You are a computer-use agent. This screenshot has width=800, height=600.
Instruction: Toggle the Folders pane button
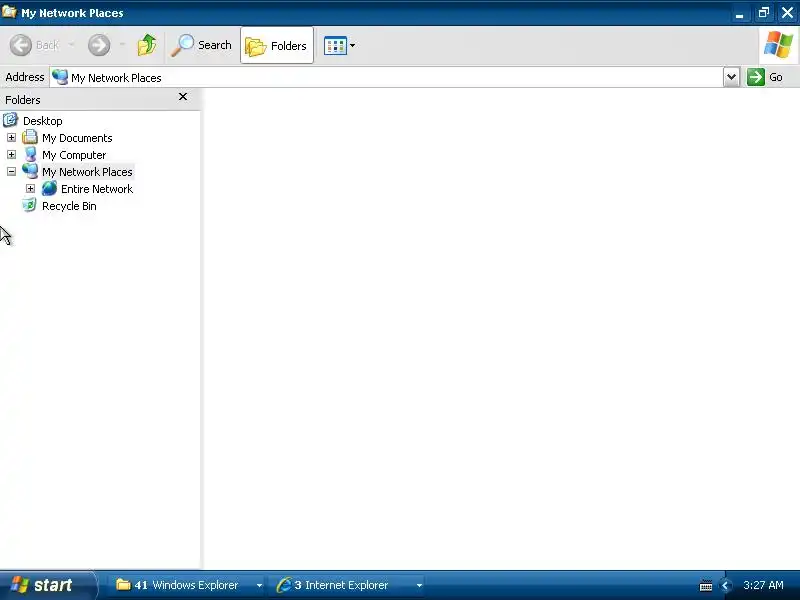pyautogui.click(x=277, y=45)
